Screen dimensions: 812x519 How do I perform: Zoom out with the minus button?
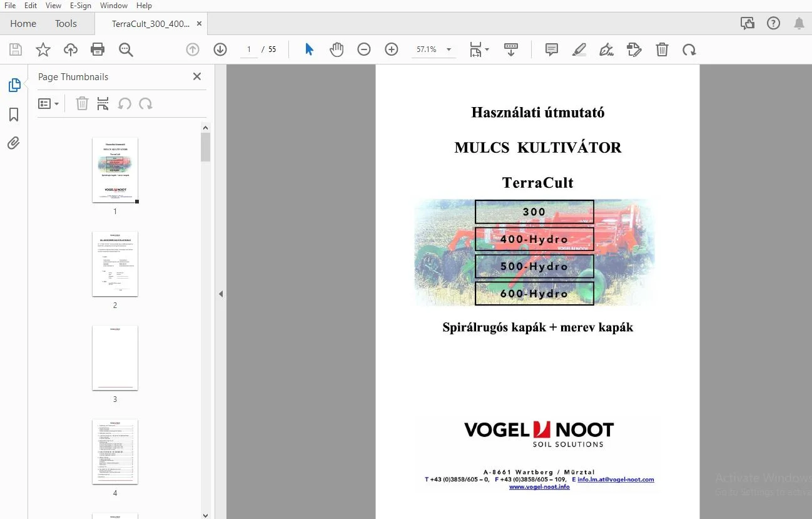(364, 49)
